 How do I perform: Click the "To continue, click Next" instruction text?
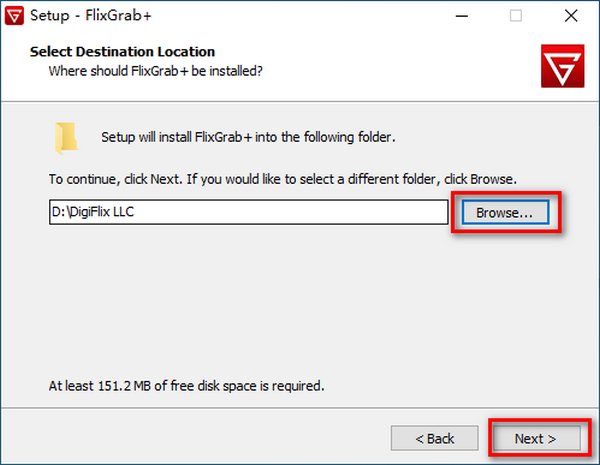pyautogui.click(x=282, y=180)
